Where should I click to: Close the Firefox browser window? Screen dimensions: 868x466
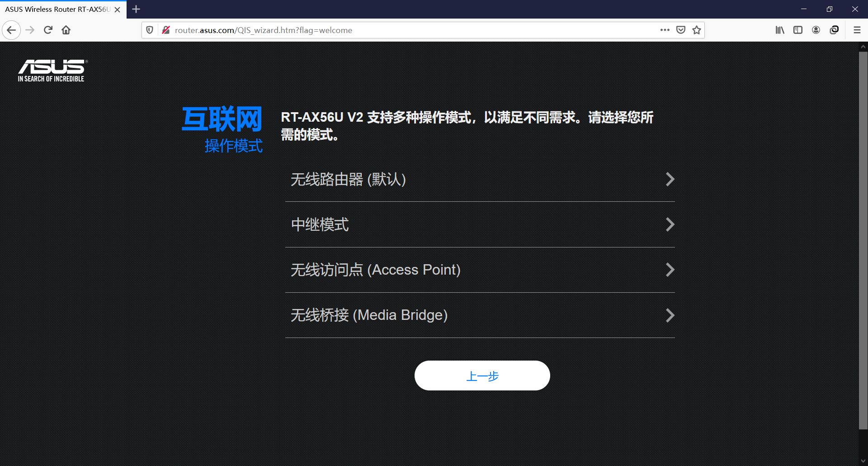click(855, 9)
